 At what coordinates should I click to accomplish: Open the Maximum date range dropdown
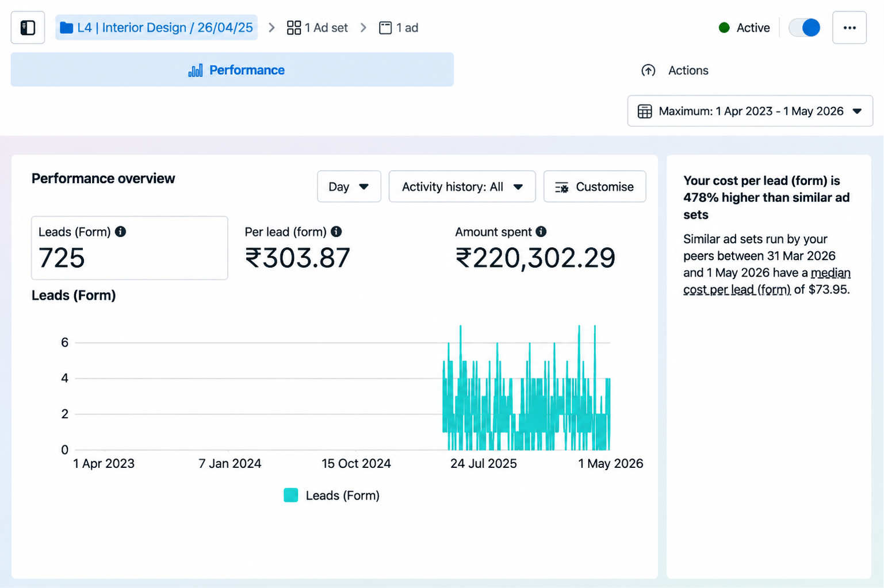750,111
